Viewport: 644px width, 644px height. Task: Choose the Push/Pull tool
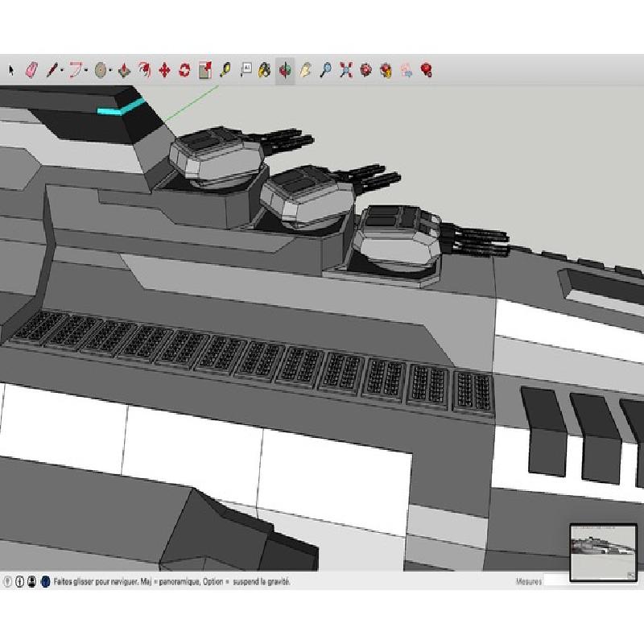[124, 70]
